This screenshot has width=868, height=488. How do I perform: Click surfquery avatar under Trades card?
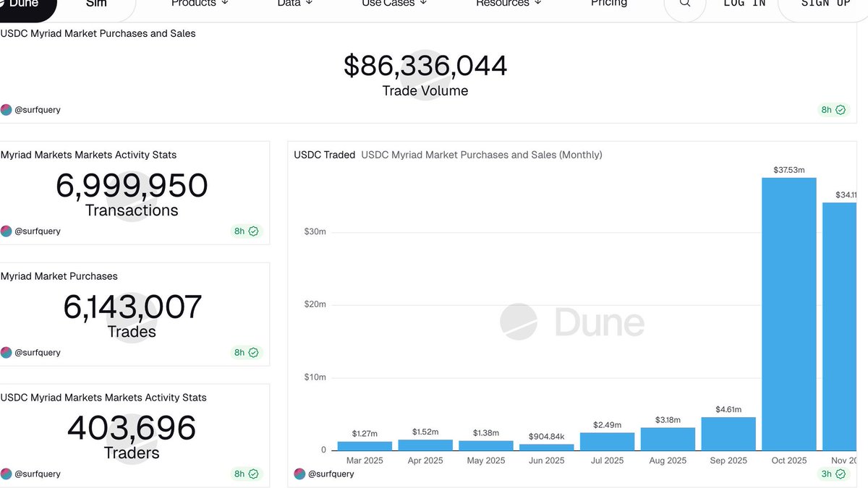pos(6,353)
